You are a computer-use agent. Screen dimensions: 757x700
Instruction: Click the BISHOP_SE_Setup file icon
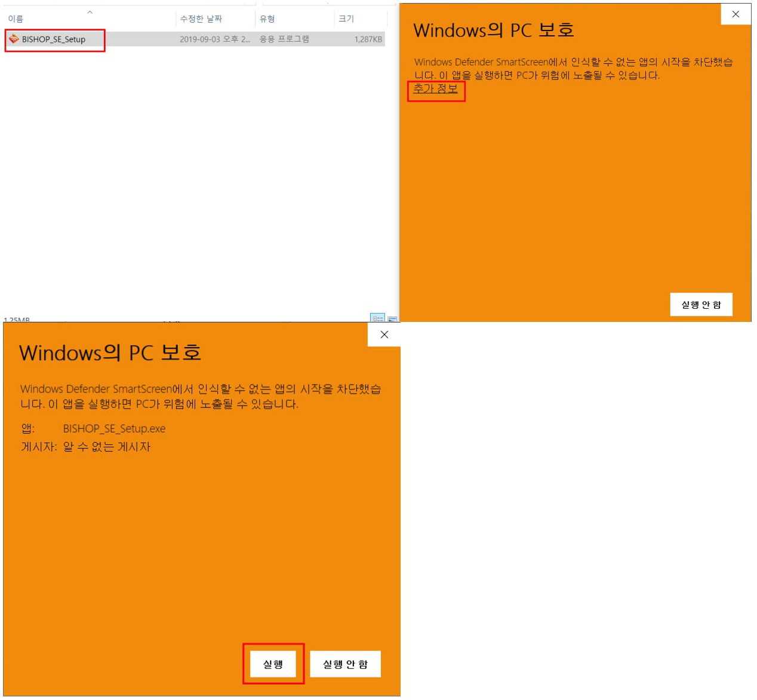pyautogui.click(x=13, y=39)
